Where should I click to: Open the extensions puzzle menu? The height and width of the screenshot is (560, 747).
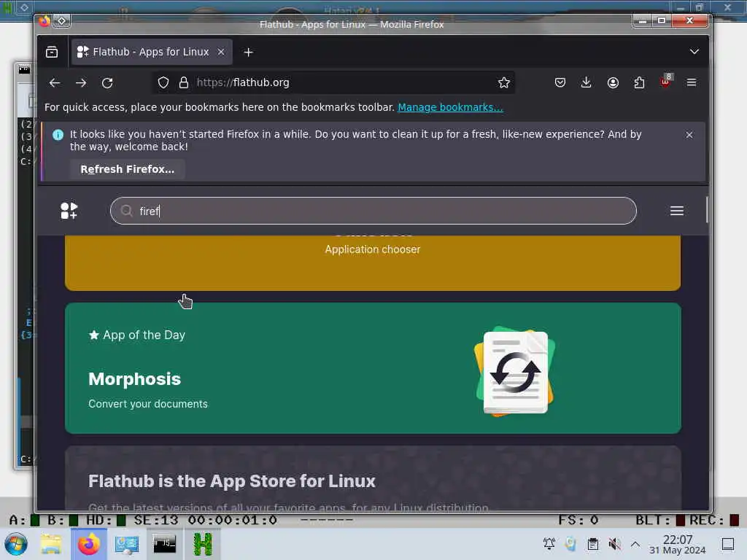pyautogui.click(x=639, y=83)
